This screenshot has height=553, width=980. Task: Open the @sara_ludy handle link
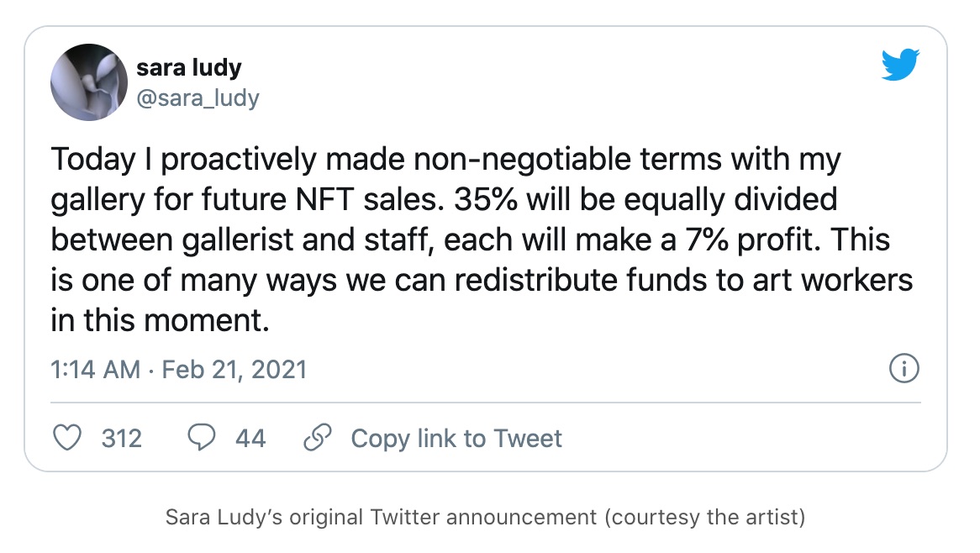[x=198, y=97]
